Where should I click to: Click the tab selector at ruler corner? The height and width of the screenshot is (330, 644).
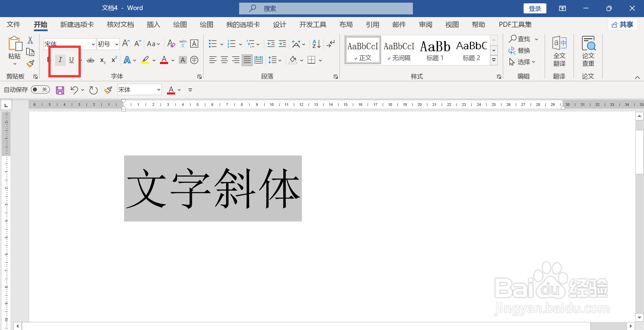6,105
